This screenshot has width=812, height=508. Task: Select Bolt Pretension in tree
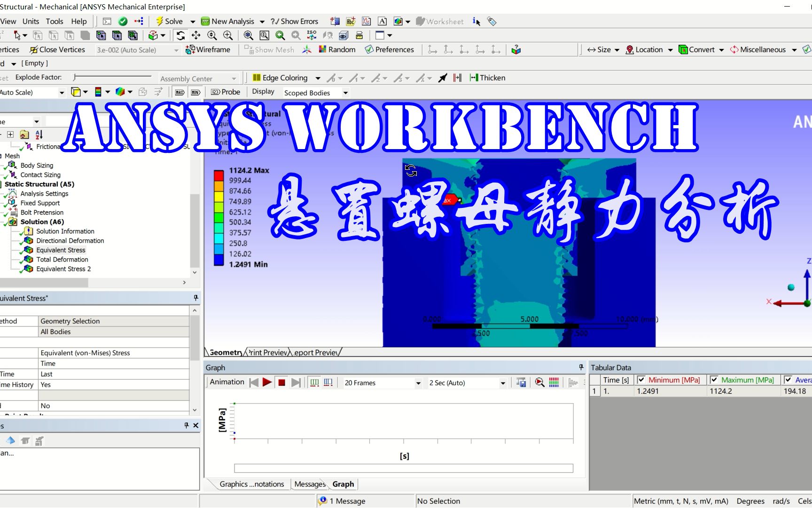(x=42, y=212)
